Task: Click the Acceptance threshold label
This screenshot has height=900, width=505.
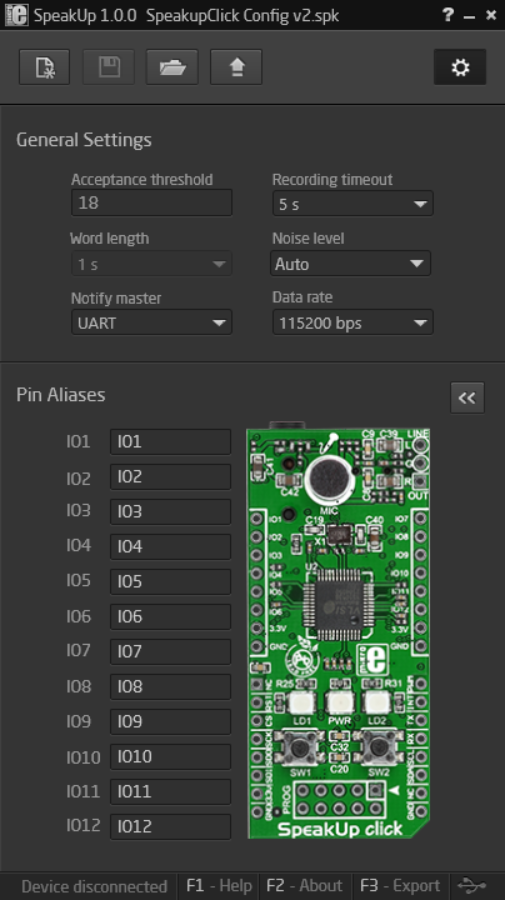Action: tap(142, 180)
